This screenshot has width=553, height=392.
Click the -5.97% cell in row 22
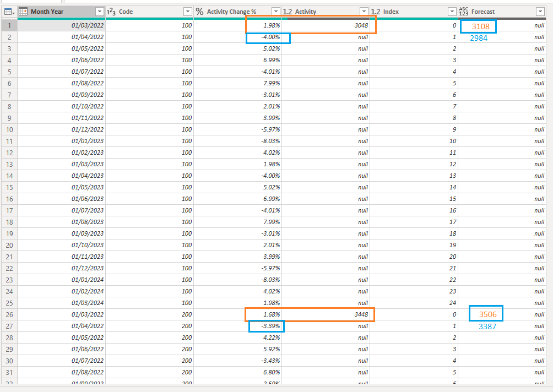coord(238,268)
